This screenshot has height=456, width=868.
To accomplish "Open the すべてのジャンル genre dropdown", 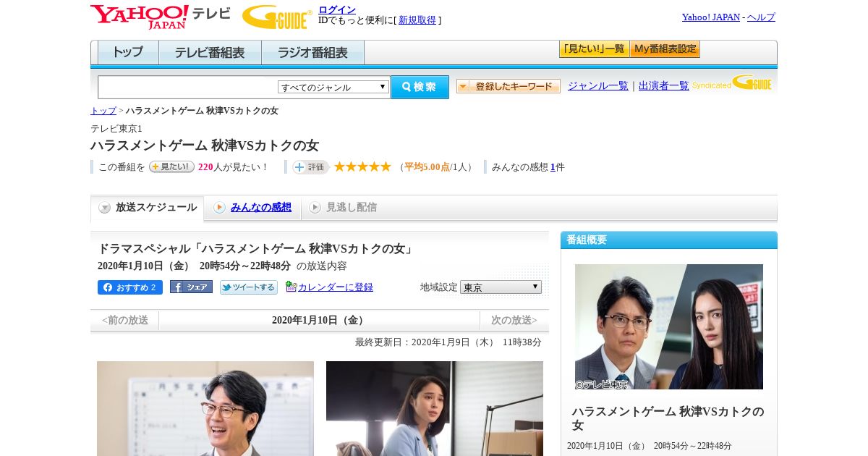I will point(333,87).
